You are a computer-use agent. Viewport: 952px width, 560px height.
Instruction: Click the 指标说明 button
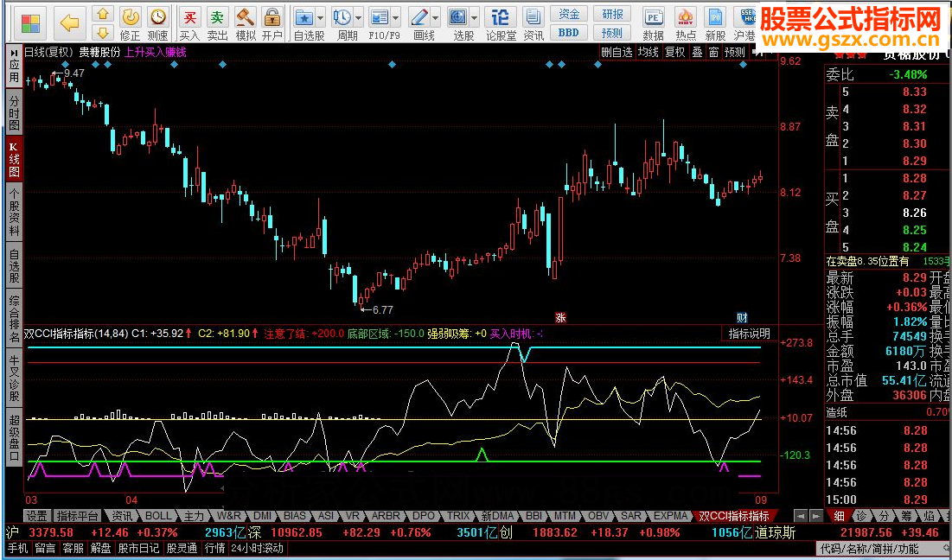[x=749, y=334]
